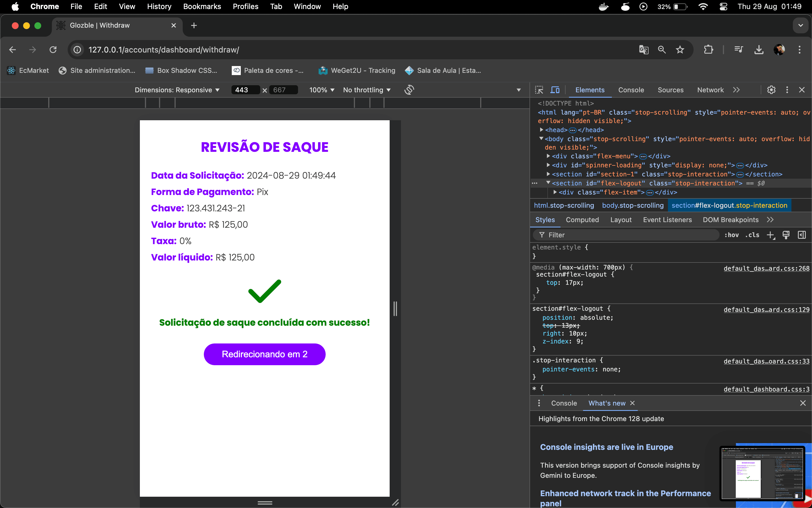Switch to the Console tab

coord(631,90)
